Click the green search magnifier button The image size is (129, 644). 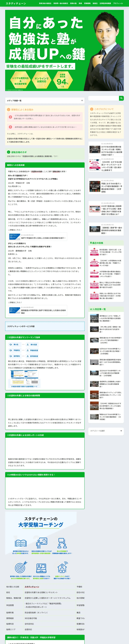[121, 98]
